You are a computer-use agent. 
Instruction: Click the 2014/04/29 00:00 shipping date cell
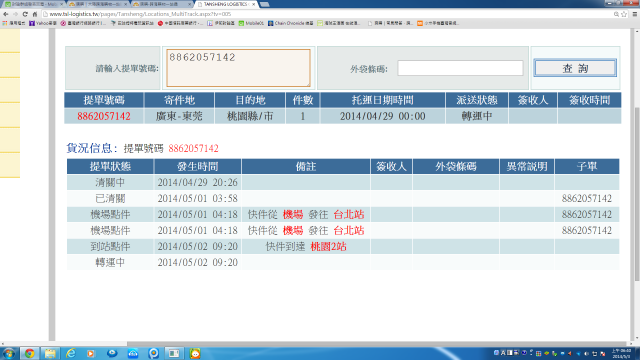(x=382, y=116)
